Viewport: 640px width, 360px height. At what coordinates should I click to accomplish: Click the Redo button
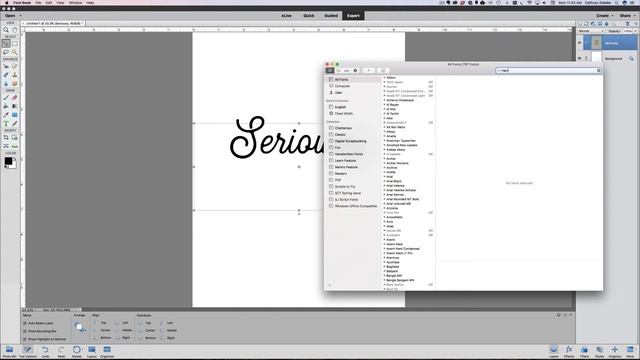(x=61, y=351)
